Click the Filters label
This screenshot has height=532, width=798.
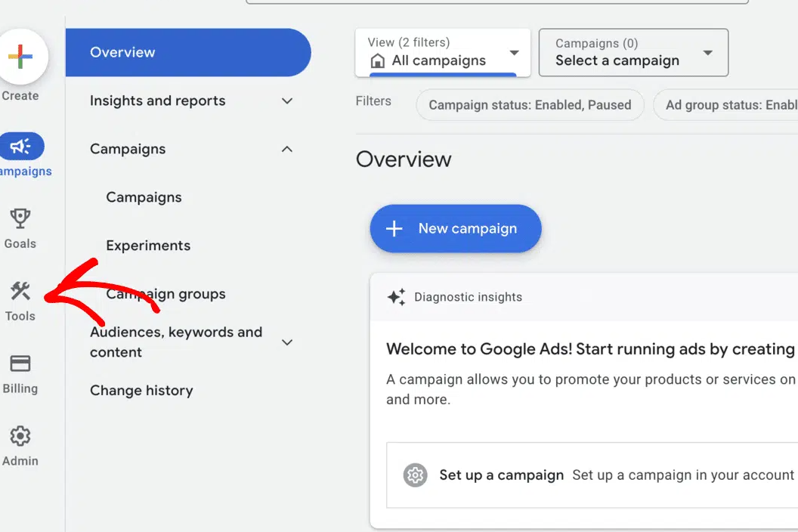[x=373, y=101]
